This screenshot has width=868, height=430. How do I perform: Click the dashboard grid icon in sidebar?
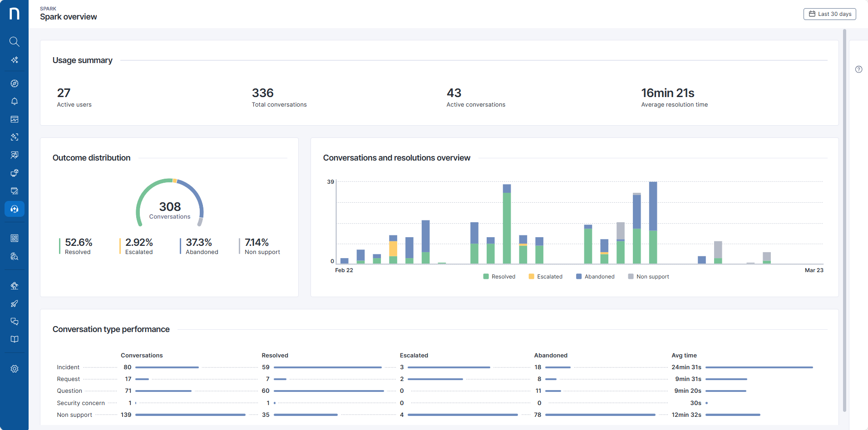(x=15, y=238)
